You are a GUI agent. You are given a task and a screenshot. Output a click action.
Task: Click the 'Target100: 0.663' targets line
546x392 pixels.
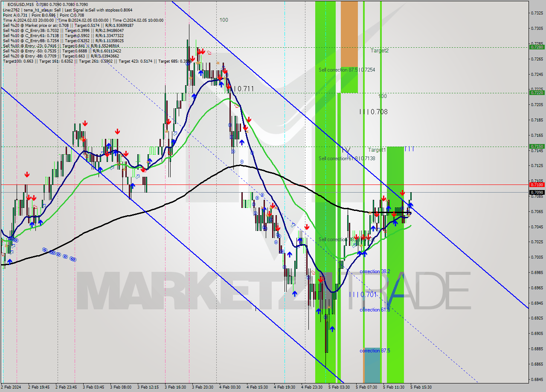click(97, 61)
